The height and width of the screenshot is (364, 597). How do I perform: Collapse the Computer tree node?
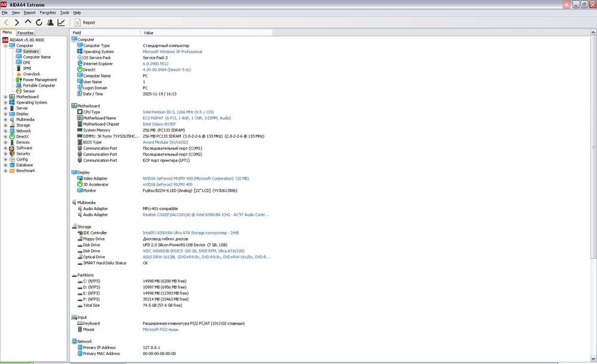pos(5,46)
